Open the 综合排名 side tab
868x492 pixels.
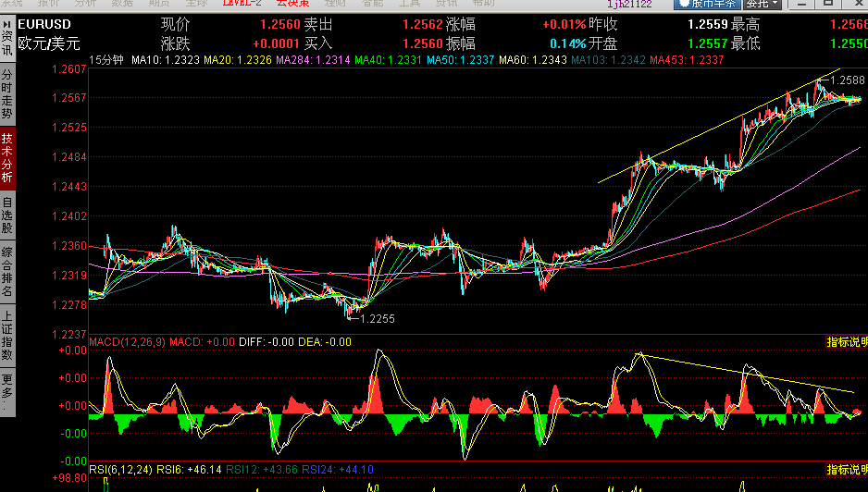(x=7, y=271)
